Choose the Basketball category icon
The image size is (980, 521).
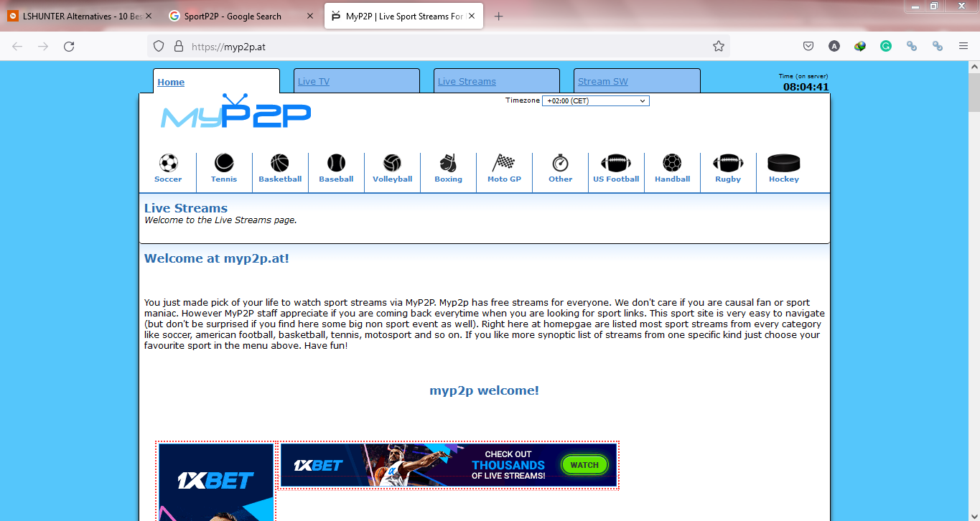(280, 163)
